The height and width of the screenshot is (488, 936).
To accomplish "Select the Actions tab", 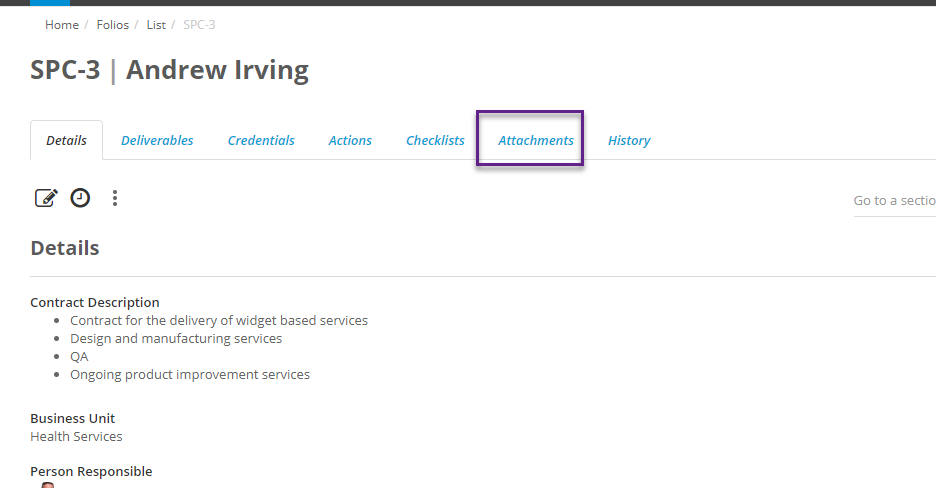I will 350,141.
